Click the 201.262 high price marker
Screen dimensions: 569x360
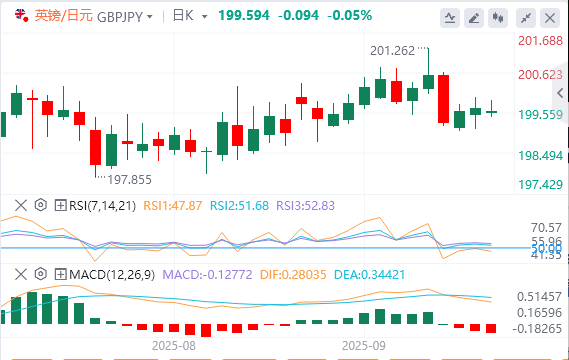[392, 51]
